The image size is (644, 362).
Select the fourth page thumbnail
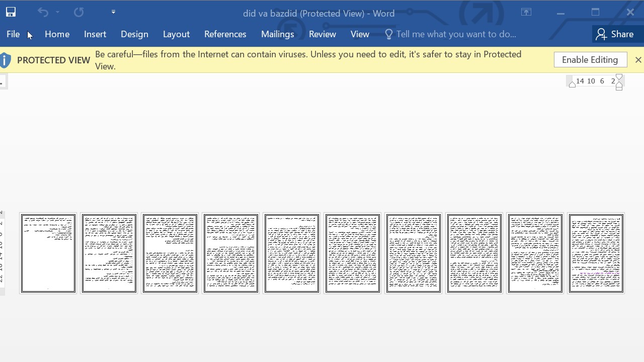231,253
